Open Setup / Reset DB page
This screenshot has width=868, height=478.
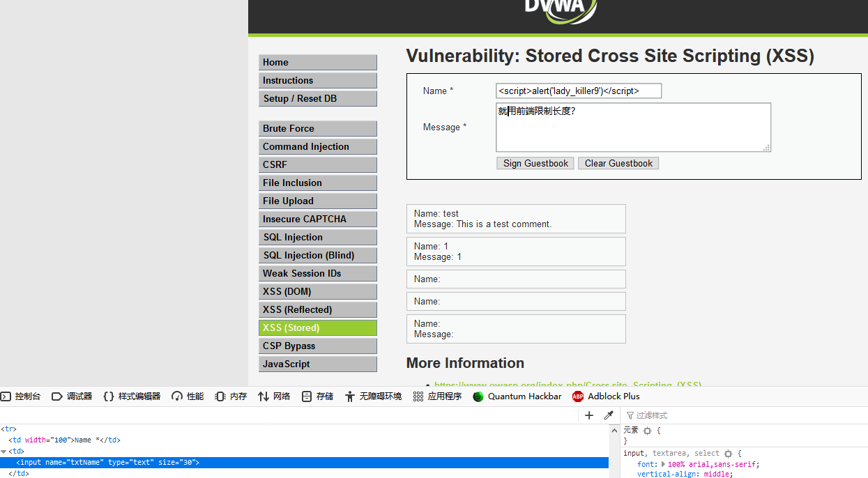click(317, 98)
